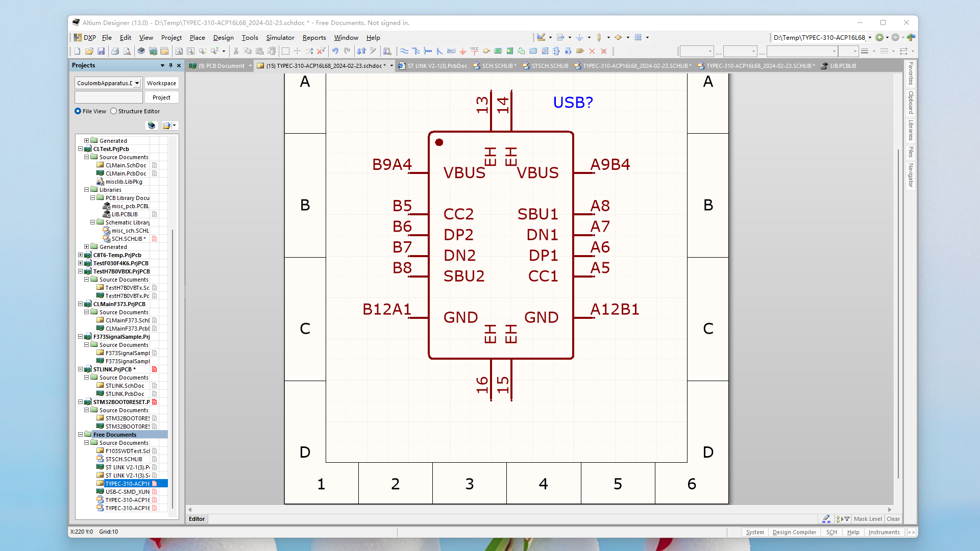Click the Undo arrow icon
The width and height of the screenshot is (980, 551).
tap(335, 51)
